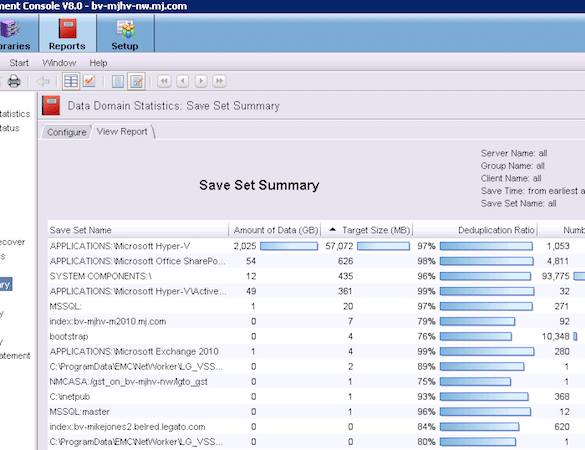This screenshot has height=450, width=585.
Task: Open the Help menu
Action: click(98, 63)
